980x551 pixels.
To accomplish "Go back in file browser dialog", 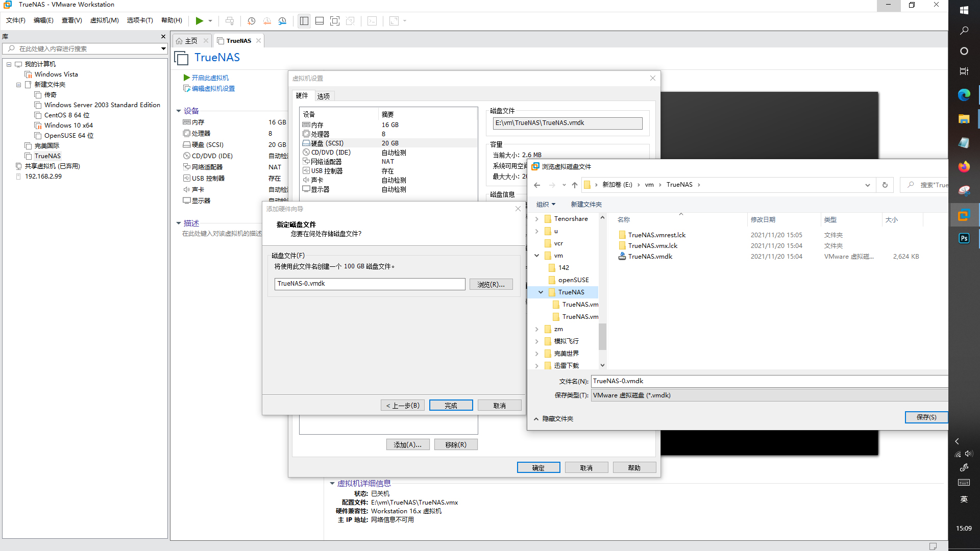I will pos(537,185).
